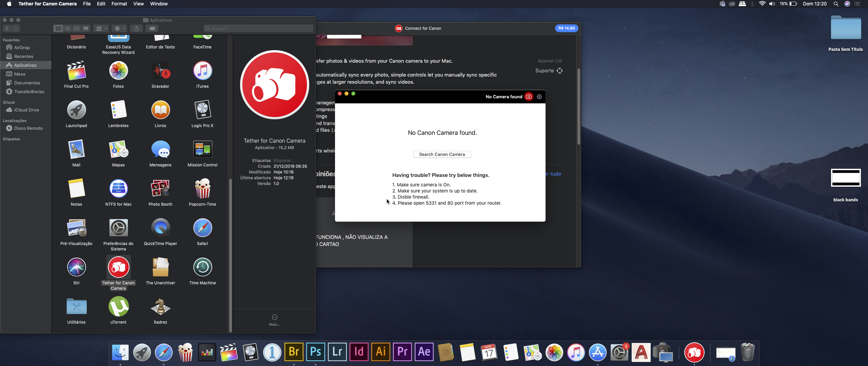
Task: Click Search Canon Camera button
Action: [442, 154]
